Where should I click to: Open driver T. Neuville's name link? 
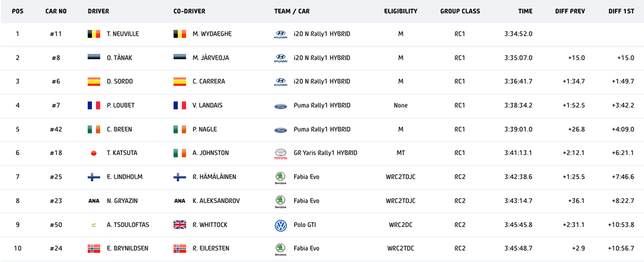pyautogui.click(x=123, y=34)
